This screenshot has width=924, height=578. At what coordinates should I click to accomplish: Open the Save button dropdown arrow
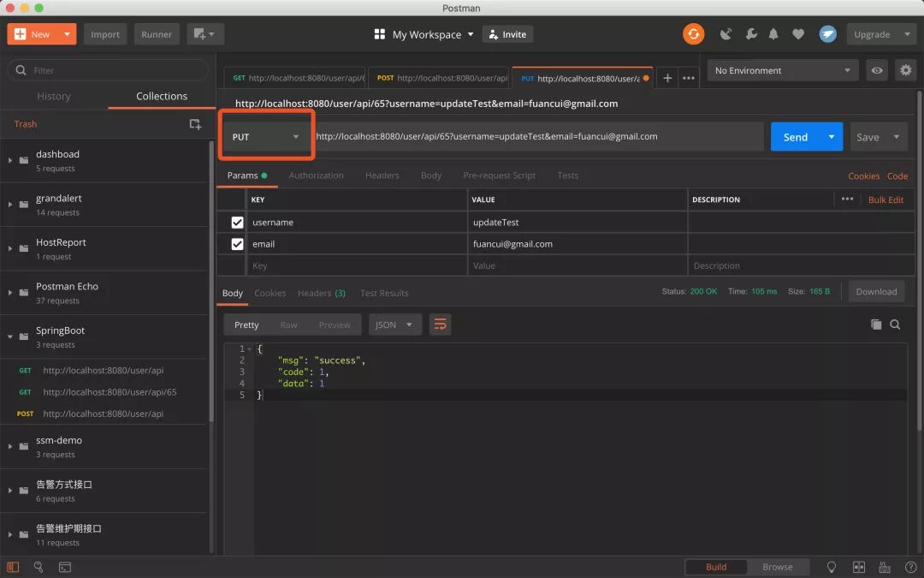click(x=897, y=137)
